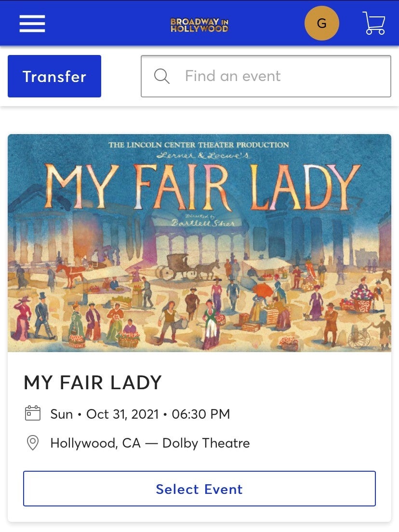
Task: Click the Broadway in Hollywood logo
Action: coord(199,25)
